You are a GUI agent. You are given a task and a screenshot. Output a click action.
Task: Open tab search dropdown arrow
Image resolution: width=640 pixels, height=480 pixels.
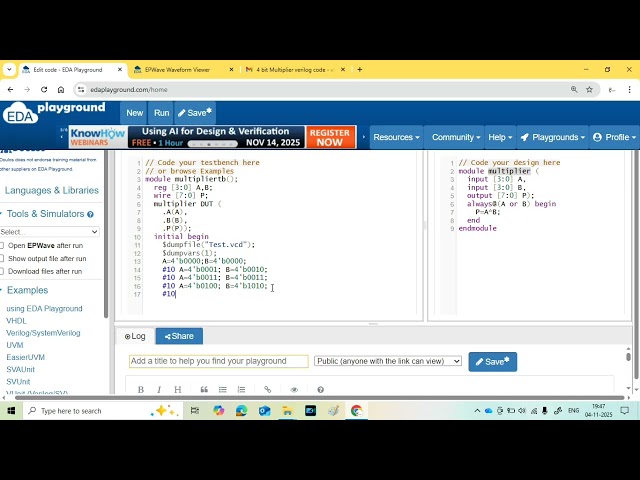tap(9, 70)
